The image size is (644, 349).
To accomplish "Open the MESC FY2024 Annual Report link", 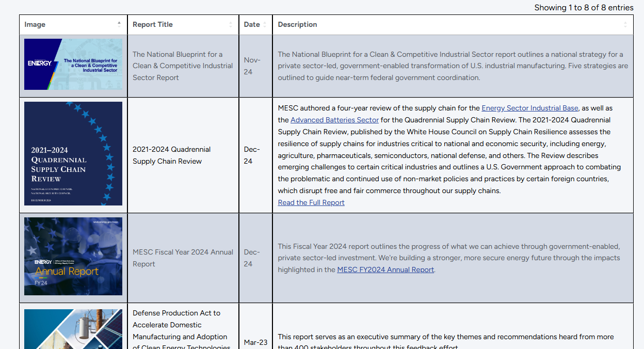I will tap(385, 269).
